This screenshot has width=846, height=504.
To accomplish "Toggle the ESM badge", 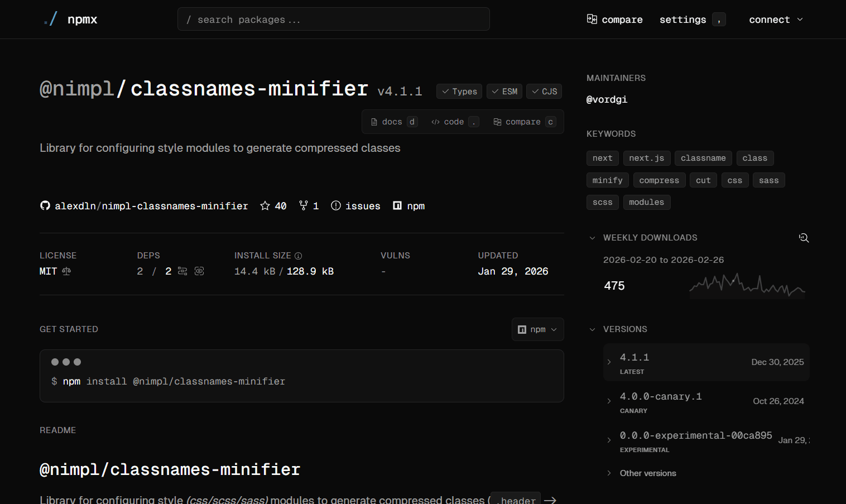I will [504, 91].
